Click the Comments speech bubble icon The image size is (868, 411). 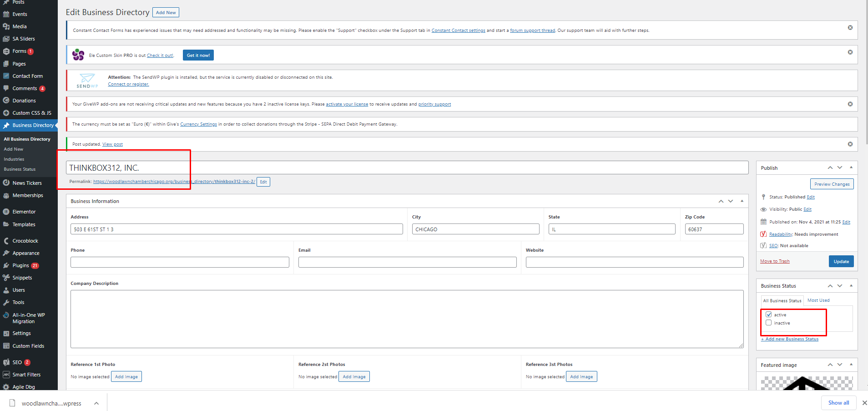(6, 88)
